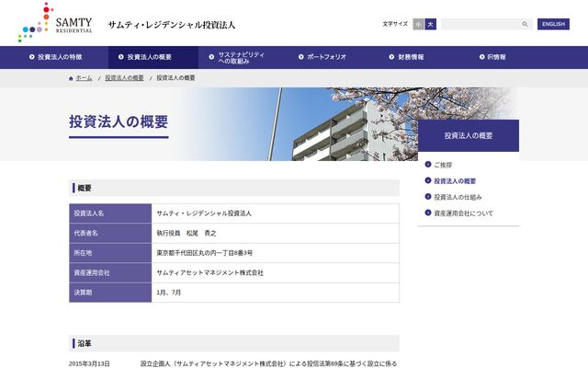Screen dimensions: 588x368
Task: Click the 文字サイズ label
Action: point(395,24)
